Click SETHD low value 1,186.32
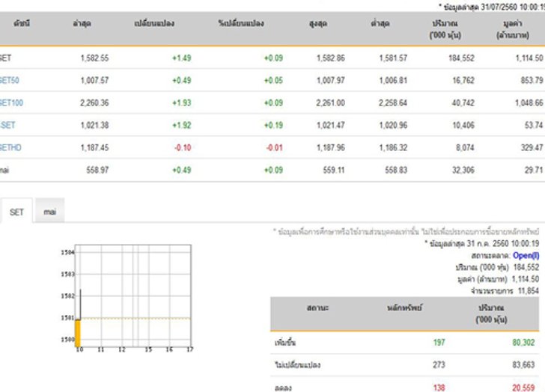 (x=393, y=147)
